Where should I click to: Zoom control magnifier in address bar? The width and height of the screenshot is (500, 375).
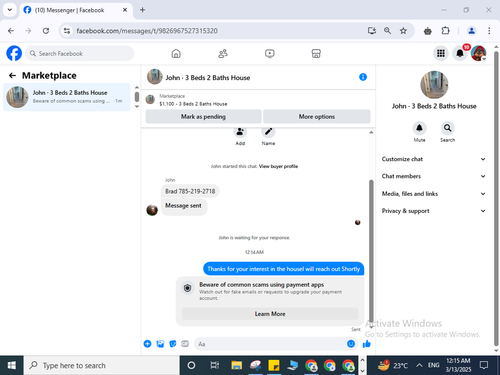tap(387, 31)
